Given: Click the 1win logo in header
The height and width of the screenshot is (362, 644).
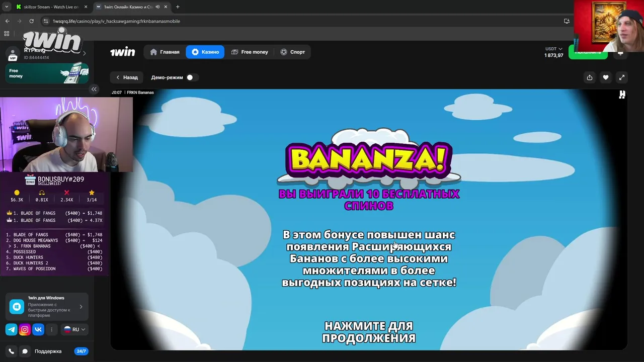Looking at the screenshot, I should point(123,52).
